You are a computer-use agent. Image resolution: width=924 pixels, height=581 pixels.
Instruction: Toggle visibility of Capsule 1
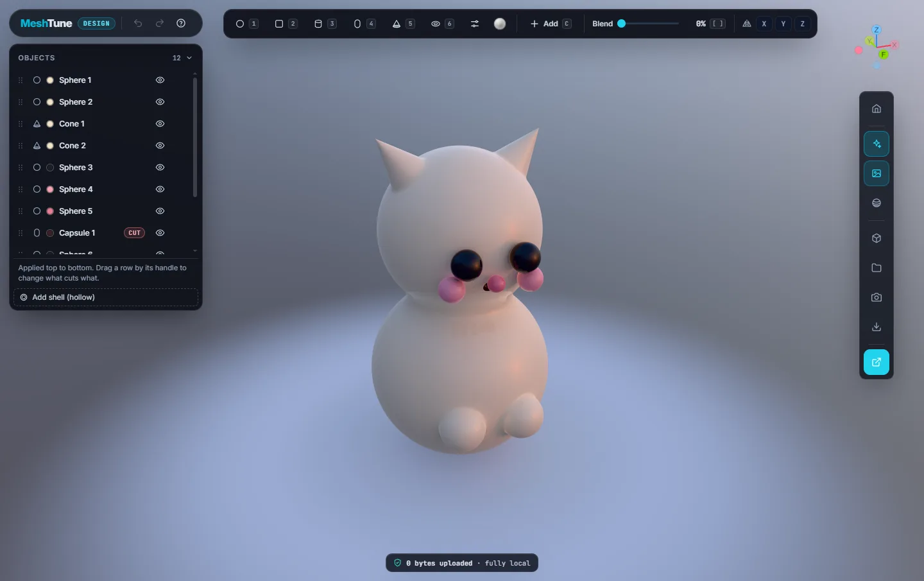[x=160, y=233]
